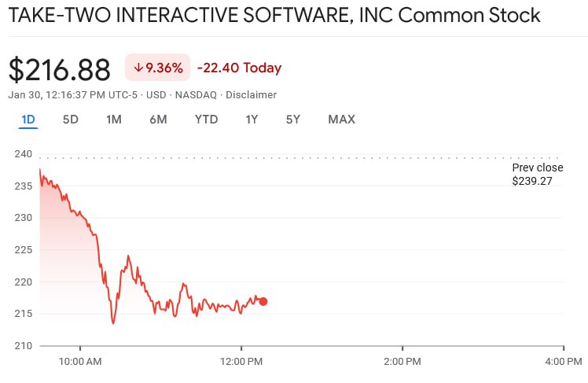The width and height of the screenshot is (588, 383).
Task: Click the lowest dip point on chart line
Action: (x=113, y=323)
